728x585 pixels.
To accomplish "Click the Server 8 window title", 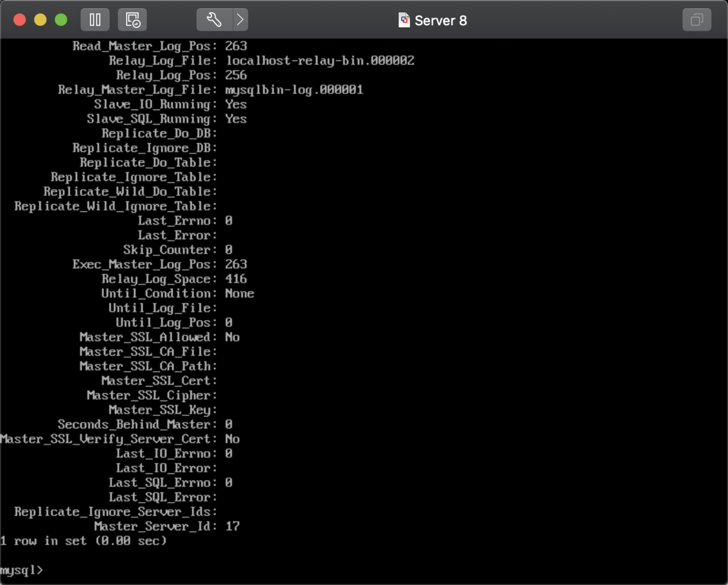I will click(x=441, y=21).
